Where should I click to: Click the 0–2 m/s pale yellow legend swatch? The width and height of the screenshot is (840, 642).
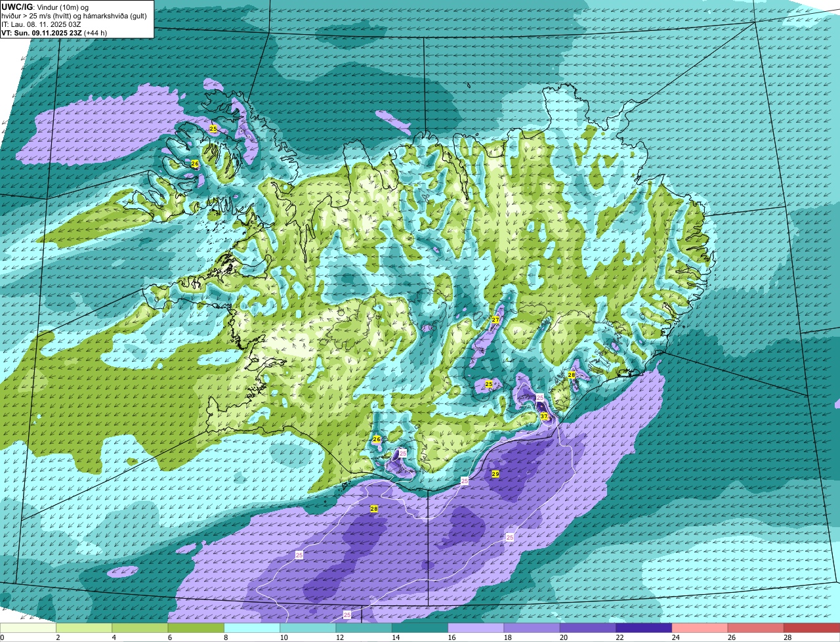click(28, 628)
